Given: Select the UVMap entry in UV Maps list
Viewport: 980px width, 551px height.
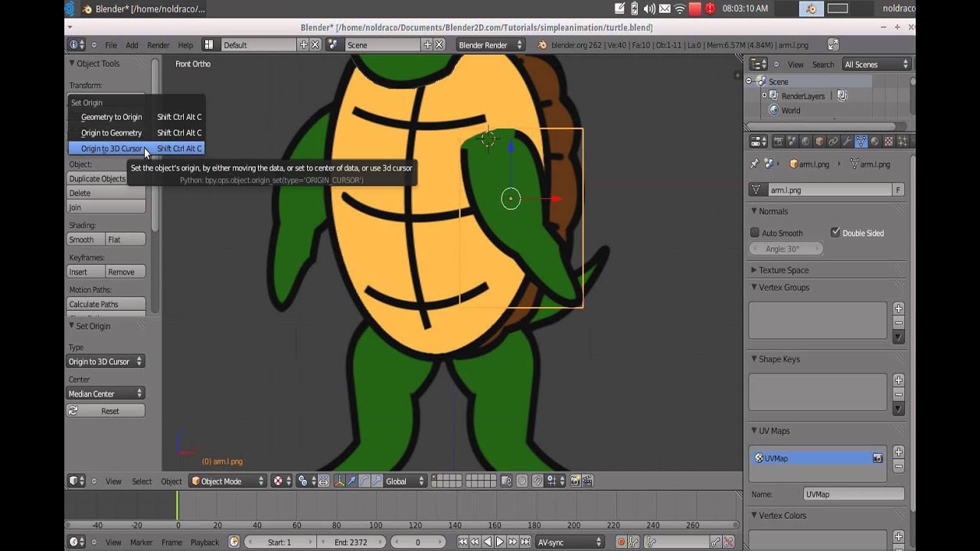Looking at the screenshot, I should pyautogui.click(x=818, y=458).
